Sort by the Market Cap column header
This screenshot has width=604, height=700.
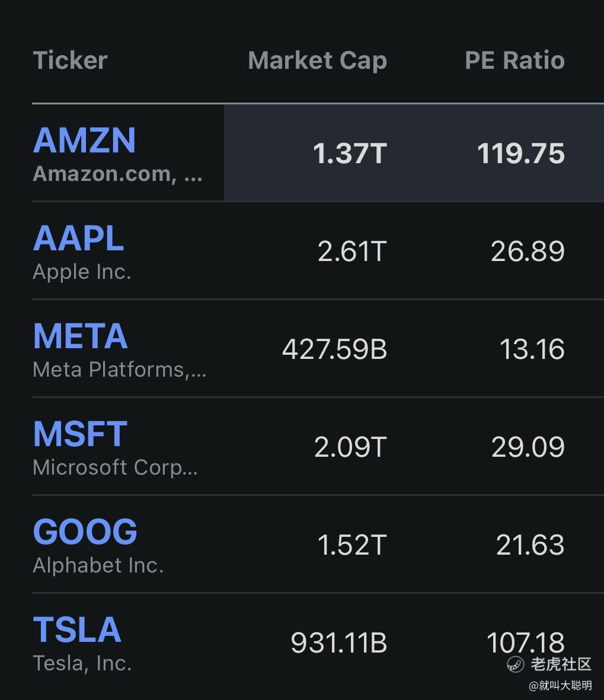(317, 61)
